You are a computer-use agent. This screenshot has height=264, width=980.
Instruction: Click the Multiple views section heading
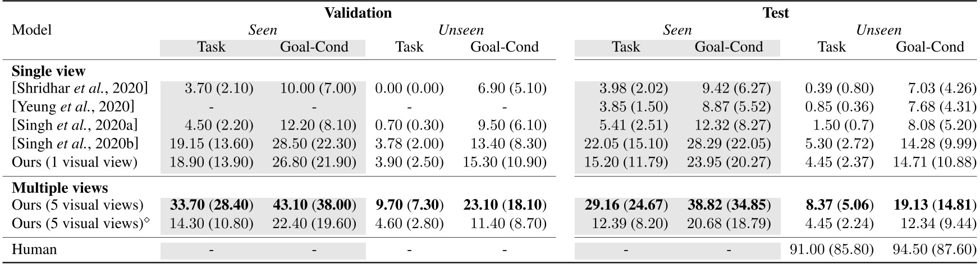pos(60,188)
